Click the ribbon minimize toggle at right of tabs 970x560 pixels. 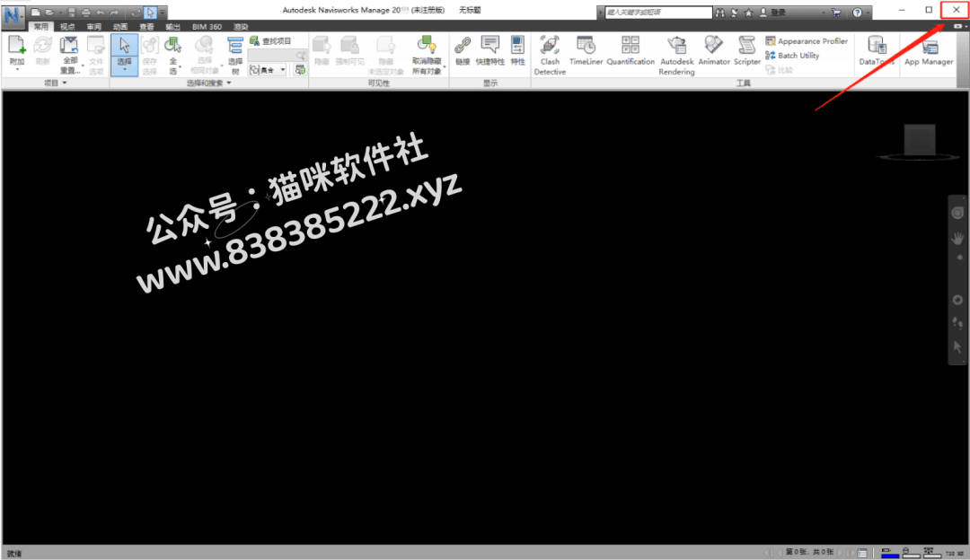tap(957, 27)
